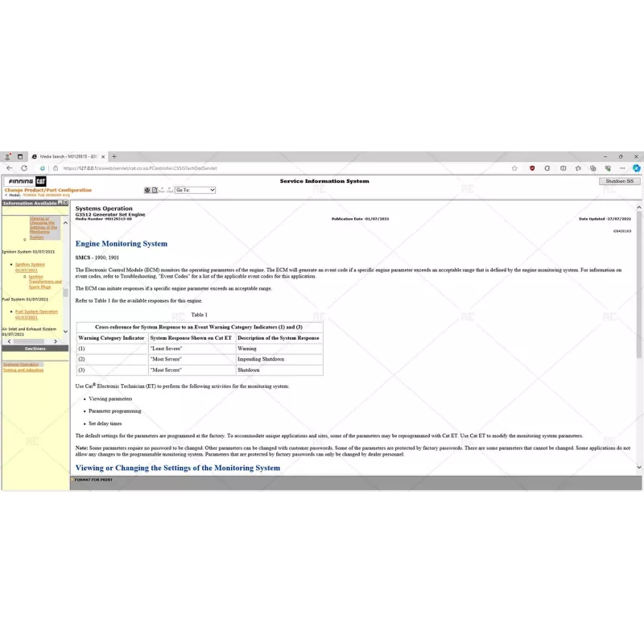Select the Media Search browser tab
The height and width of the screenshot is (644, 644).
[64, 156]
